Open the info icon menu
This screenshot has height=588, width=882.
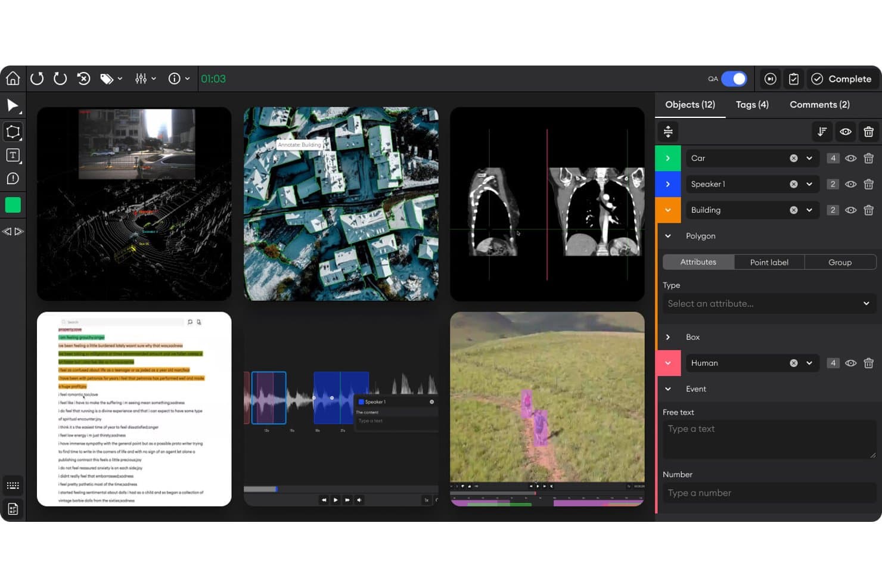[x=179, y=79]
